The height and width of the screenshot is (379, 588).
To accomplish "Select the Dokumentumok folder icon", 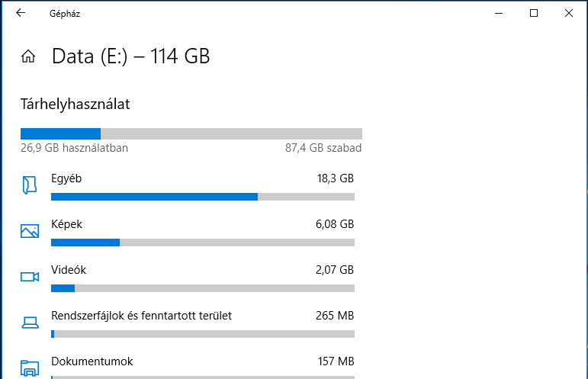I will coord(30,368).
